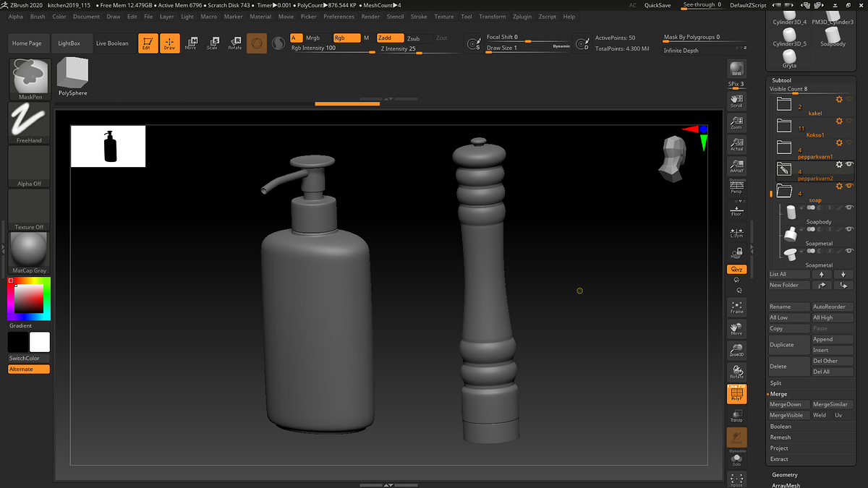Select the Rotate transform tool in top shelf
This screenshot has width=868, height=488.
tap(234, 43)
